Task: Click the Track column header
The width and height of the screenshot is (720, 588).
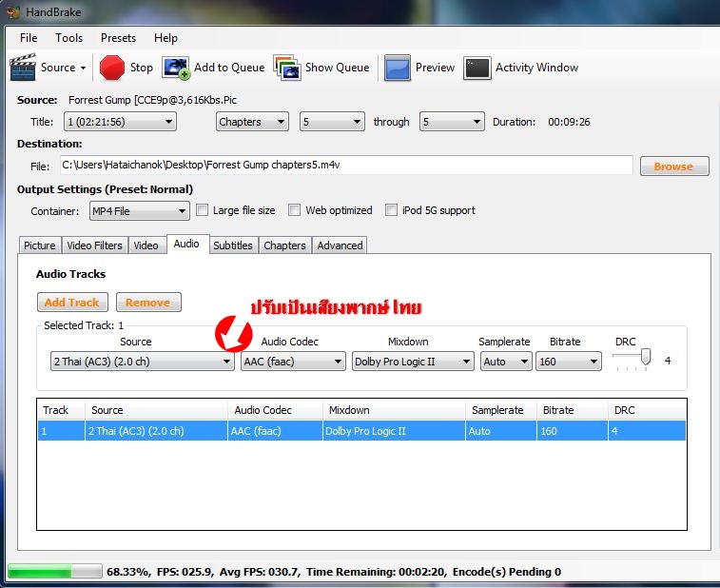Action: point(62,410)
